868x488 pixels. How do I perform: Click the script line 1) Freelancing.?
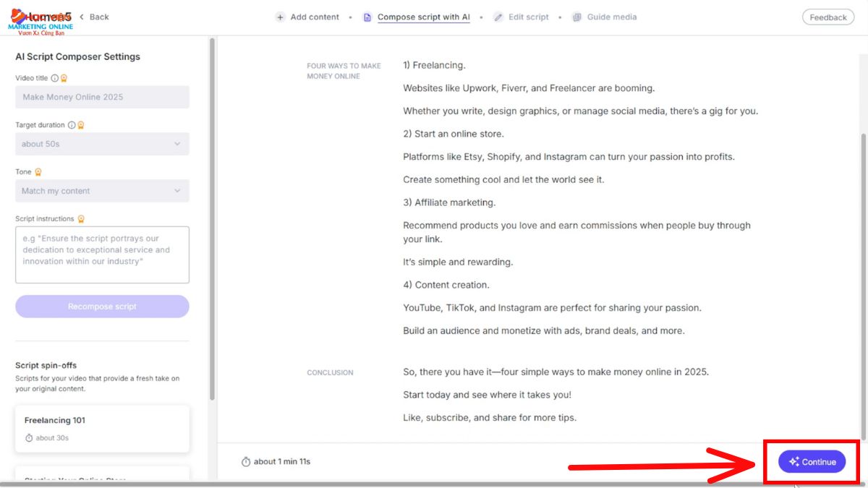(x=435, y=65)
